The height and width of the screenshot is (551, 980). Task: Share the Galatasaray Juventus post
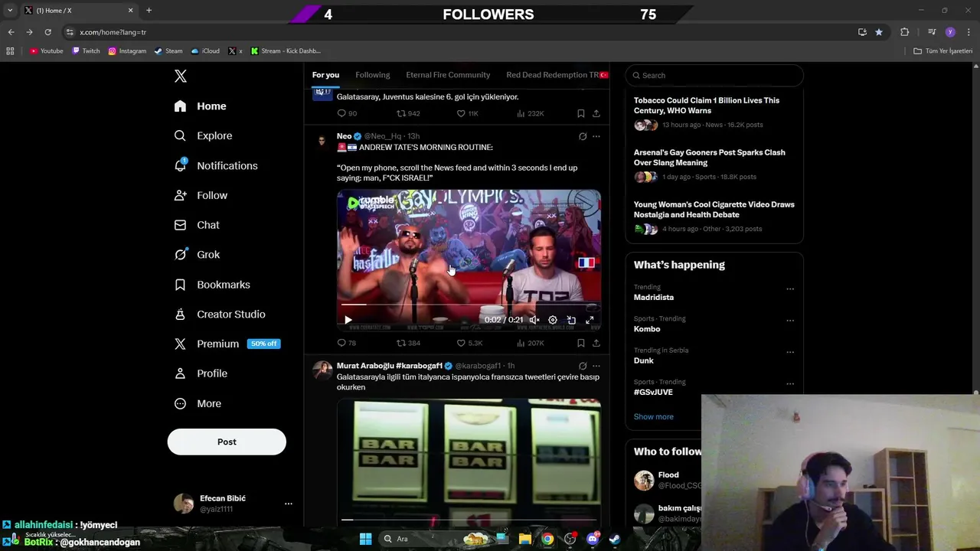(596, 113)
